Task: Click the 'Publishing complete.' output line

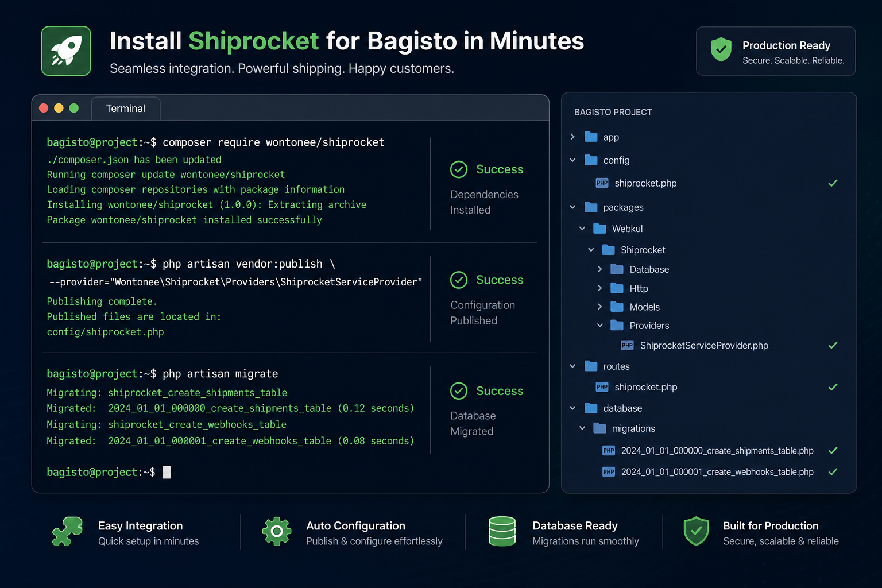Action: (x=102, y=301)
